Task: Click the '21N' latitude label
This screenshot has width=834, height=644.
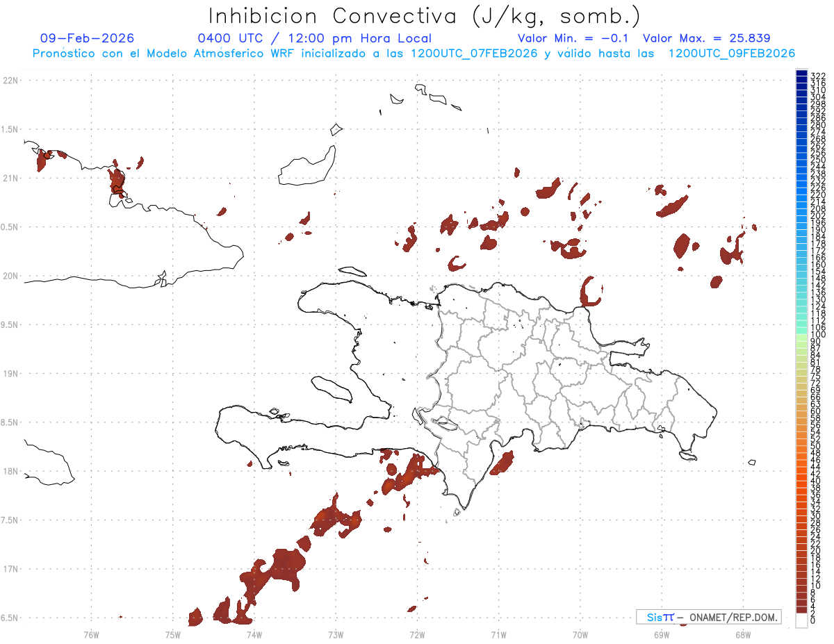Action: point(10,178)
